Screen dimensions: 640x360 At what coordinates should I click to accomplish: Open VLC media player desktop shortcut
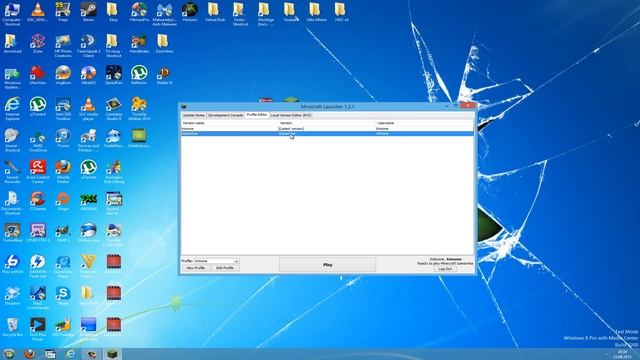[88, 109]
